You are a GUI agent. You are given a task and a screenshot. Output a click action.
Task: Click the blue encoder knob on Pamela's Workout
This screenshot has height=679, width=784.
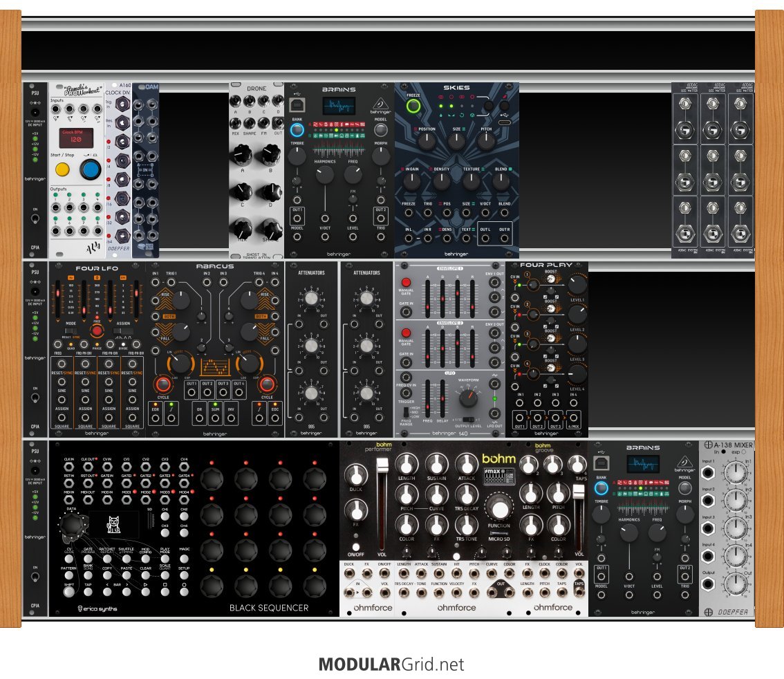click(91, 169)
